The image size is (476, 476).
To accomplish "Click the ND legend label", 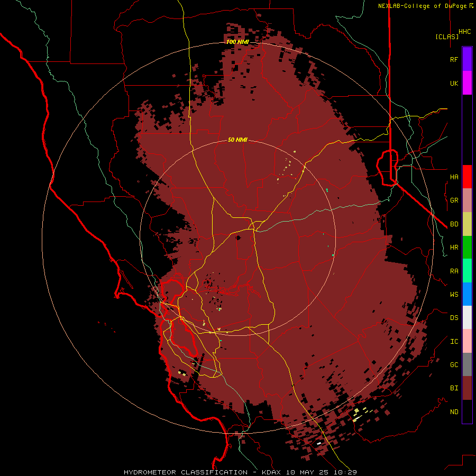I will coord(454,411).
